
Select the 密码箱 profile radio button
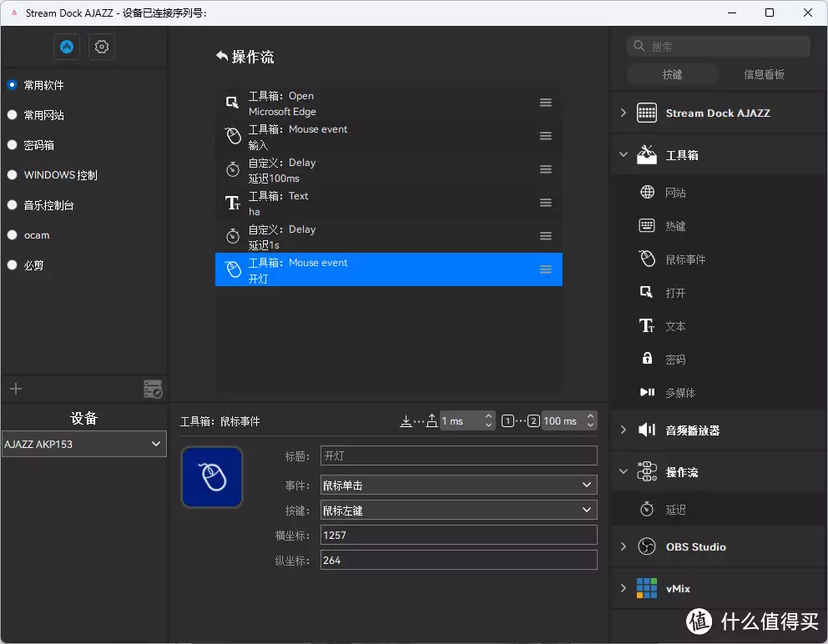click(13, 145)
